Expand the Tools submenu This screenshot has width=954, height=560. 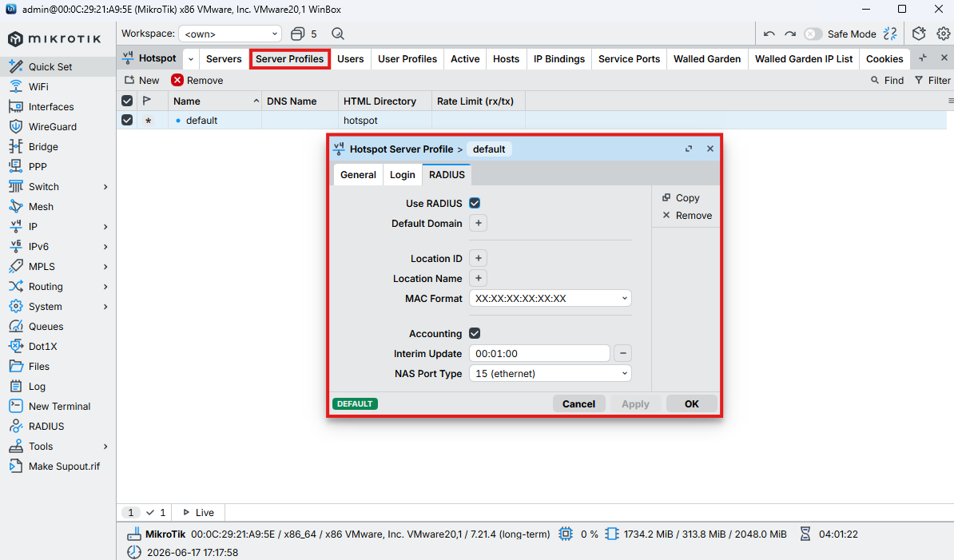click(105, 447)
